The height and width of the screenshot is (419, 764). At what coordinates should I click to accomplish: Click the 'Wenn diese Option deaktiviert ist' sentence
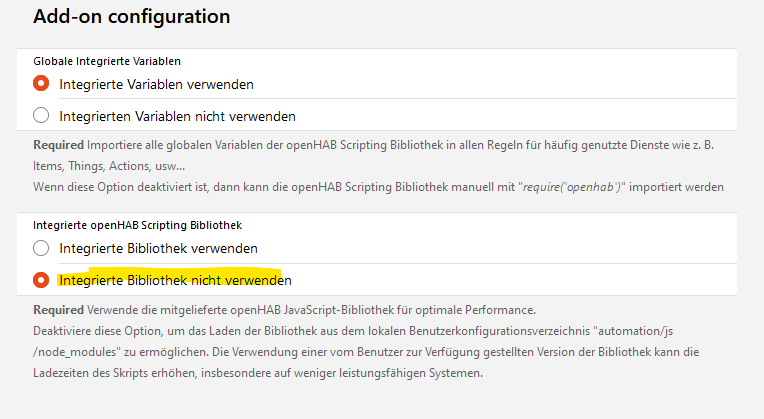click(x=140, y=187)
